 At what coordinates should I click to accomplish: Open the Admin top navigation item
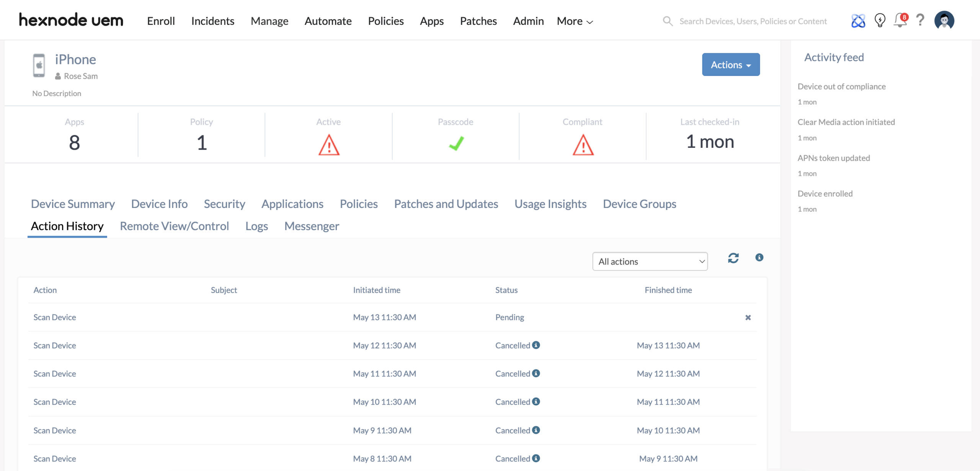[528, 21]
